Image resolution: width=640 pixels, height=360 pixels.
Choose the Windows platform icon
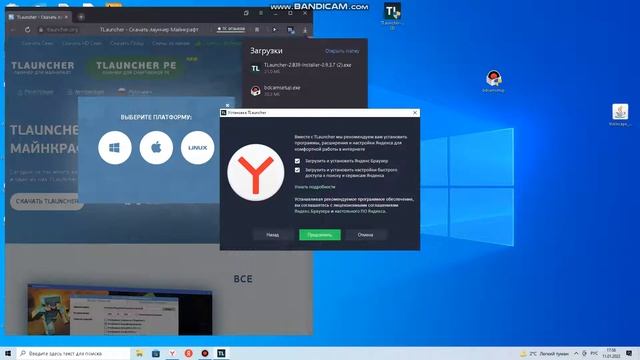(x=115, y=148)
